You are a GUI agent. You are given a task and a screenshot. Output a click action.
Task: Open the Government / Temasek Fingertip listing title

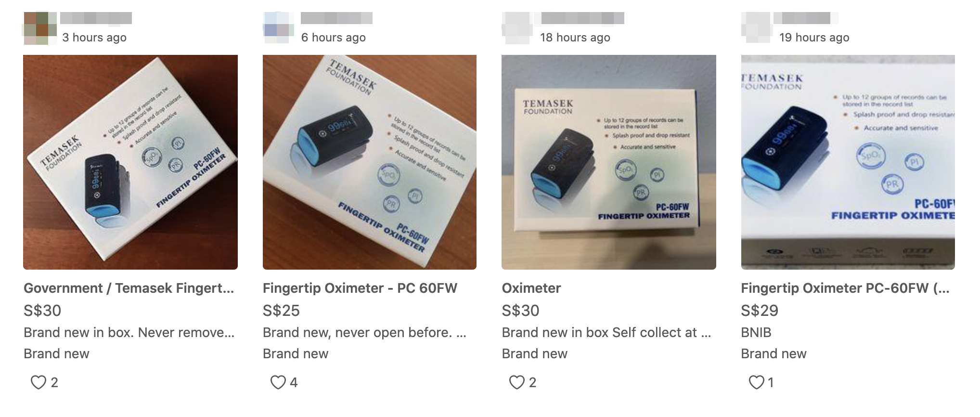(129, 288)
